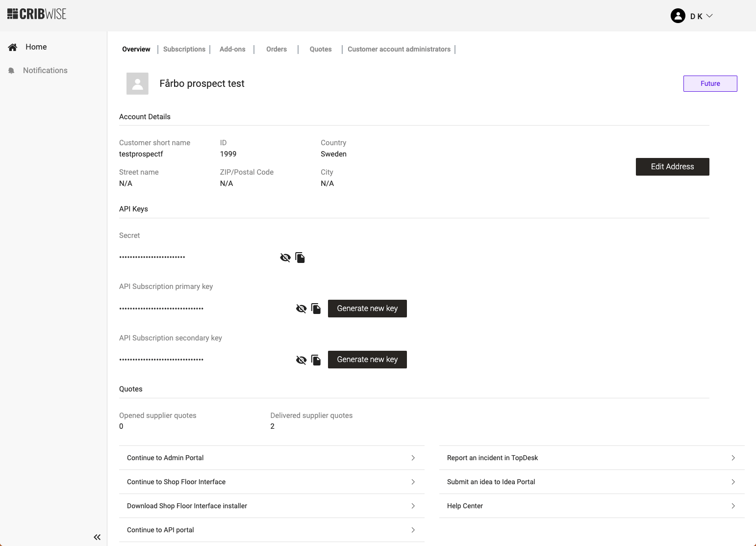756x546 pixels.
Task: Open Notifications bell in sidebar
Action: coord(12,71)
